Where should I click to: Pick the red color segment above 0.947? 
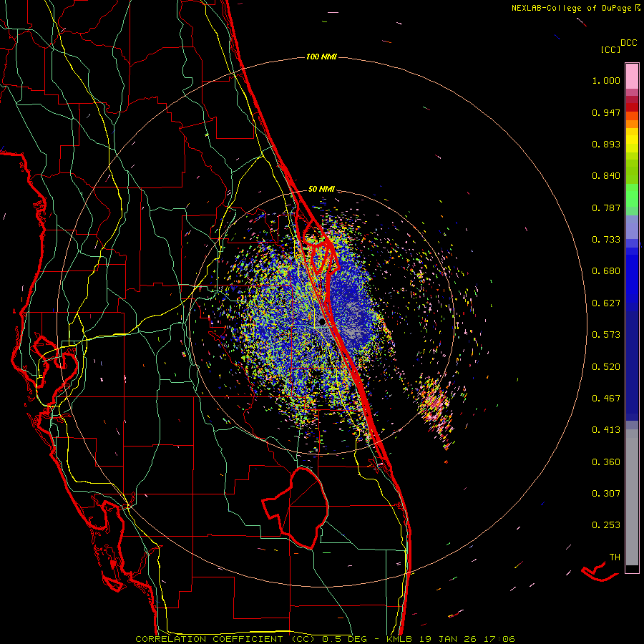point(632,107)
